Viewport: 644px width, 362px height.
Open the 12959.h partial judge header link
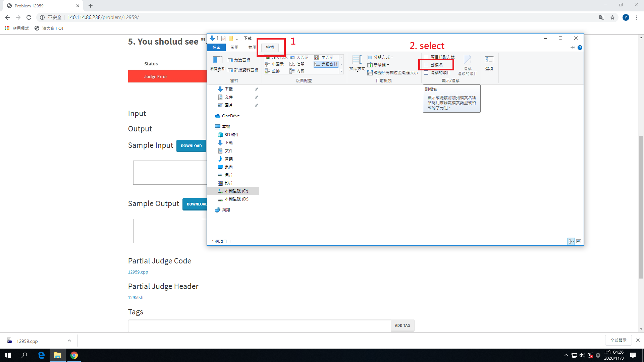(x=136, y=297)
